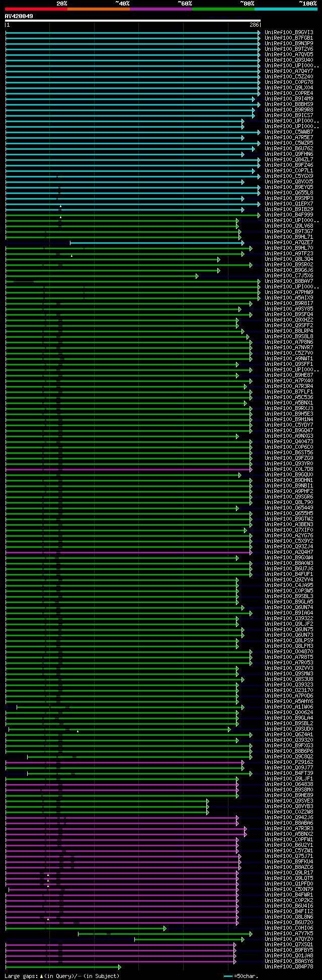Screen dimensions: 322x980
Task: Select hit label UniRef100_B9ICS7
Action: click(289, 116)
